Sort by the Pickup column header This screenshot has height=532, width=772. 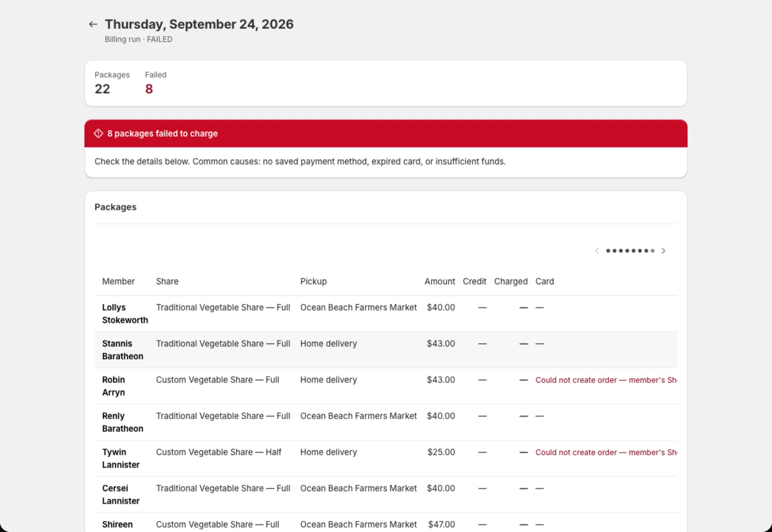[x=313, y=281]
